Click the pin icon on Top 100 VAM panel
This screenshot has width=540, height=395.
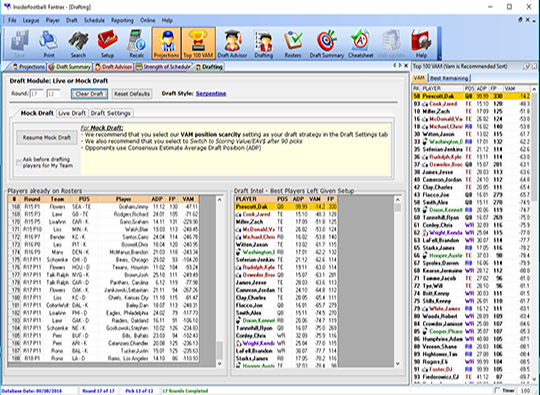pos(527,66)
